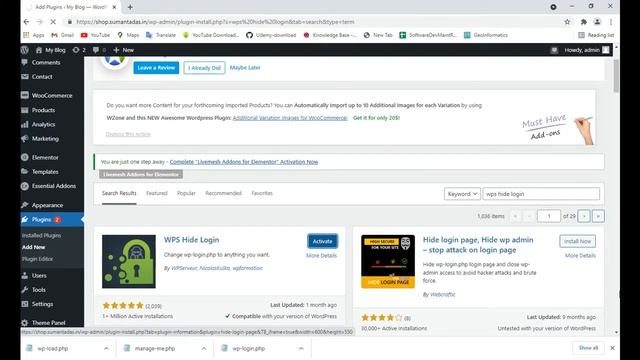Open a new browser tab
Viewport: 640px width, 360px height.
(x=130, y=7)
